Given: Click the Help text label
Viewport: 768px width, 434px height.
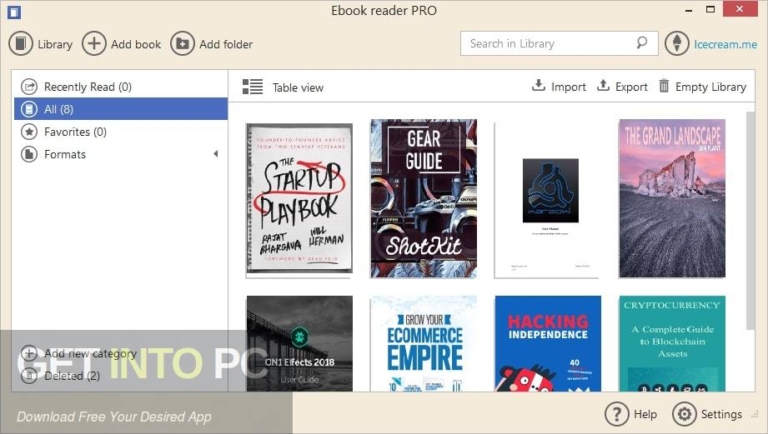Looking at the screenshot, I should [x=645, y=414].
